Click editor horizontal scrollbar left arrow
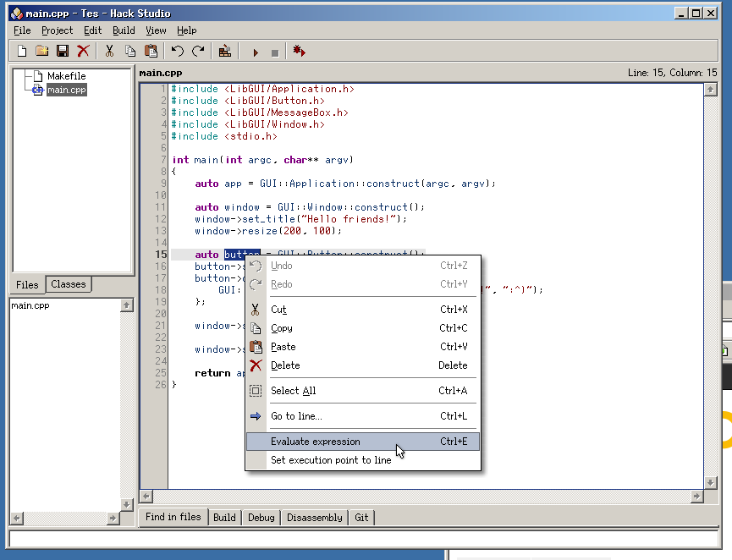This screenshot has height=560, width=732. point(146,497)
